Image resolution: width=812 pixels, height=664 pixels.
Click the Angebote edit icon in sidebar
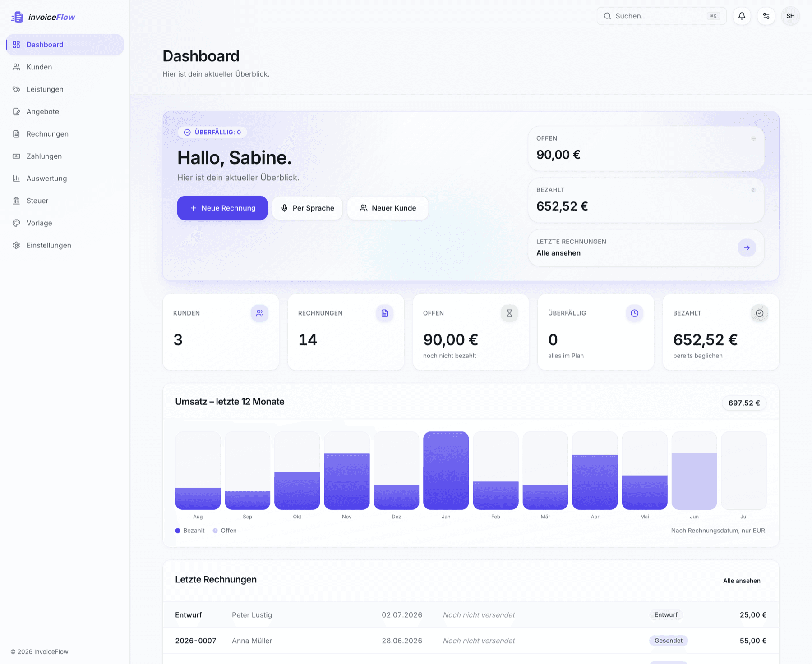point(16,111)
